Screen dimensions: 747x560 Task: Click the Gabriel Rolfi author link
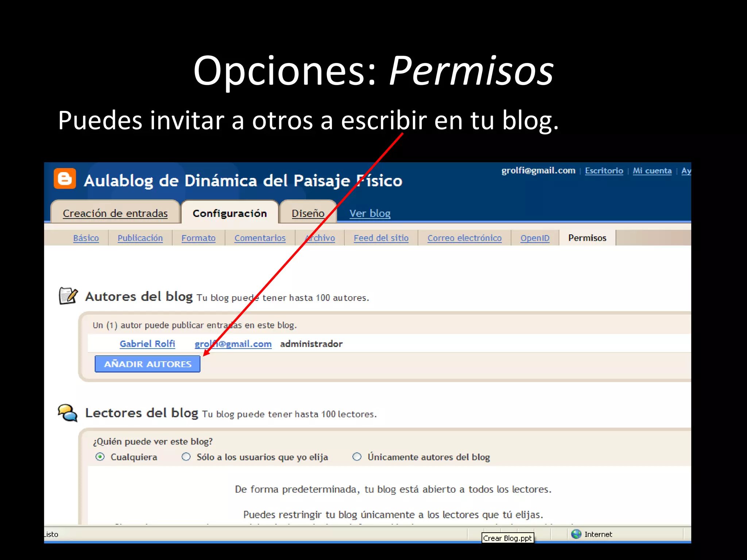[x=147, y=344]
